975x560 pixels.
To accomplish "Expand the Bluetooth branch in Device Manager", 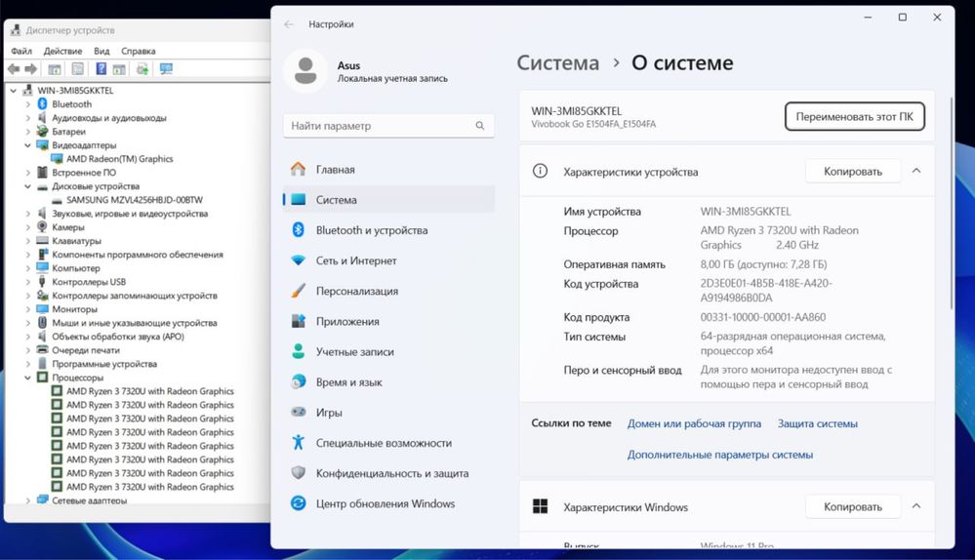I will (27, 104).
